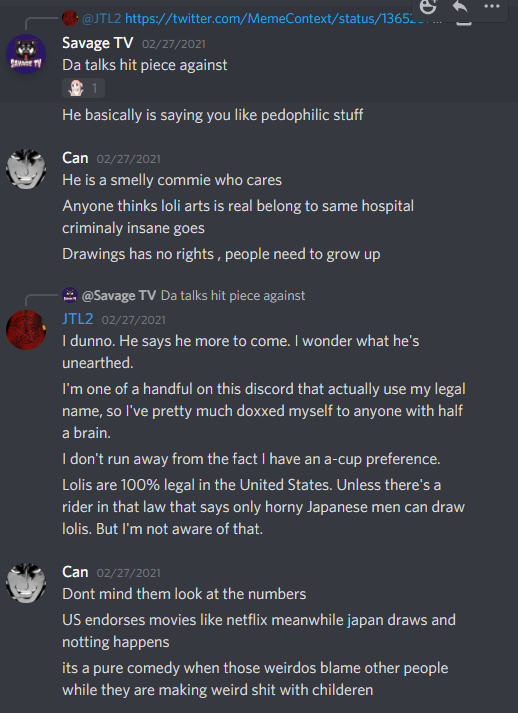Open the Savage TV username profile
Screen dimensions: 518x713
point(98,43)
